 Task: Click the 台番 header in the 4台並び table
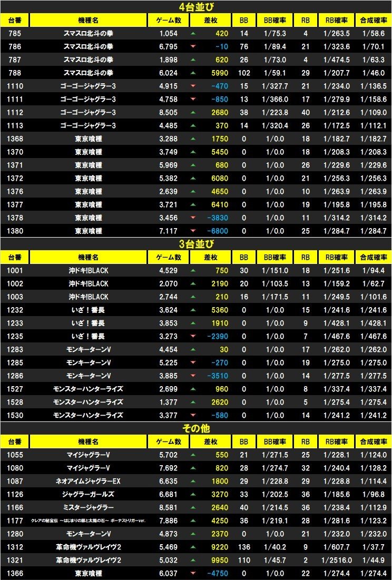point(15,21)
